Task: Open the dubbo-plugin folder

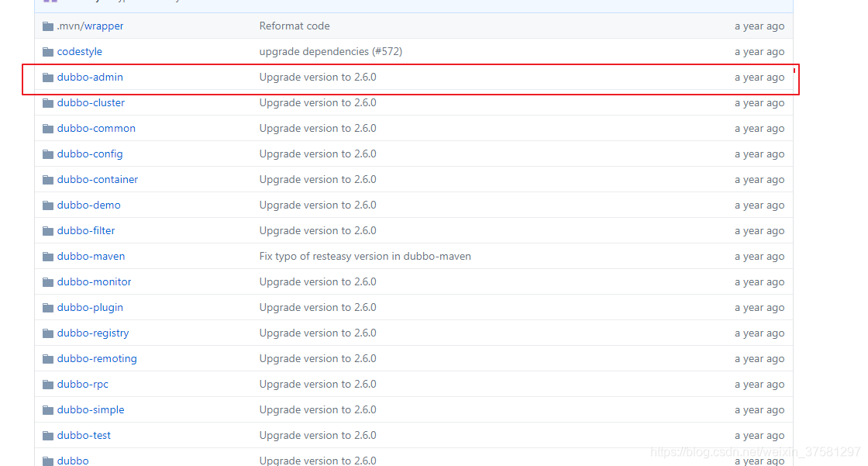Action: click(90, 308)
